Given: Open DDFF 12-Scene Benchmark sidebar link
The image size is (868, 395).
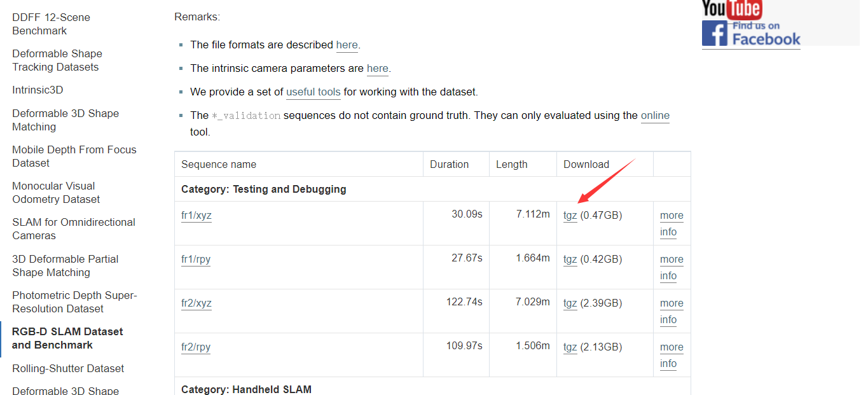Looking at the screenshot, I should point(51,24).
